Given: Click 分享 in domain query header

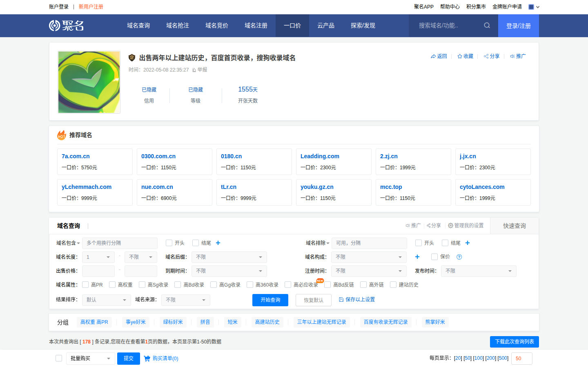Looking at the screenshot, I should point(434,226).
